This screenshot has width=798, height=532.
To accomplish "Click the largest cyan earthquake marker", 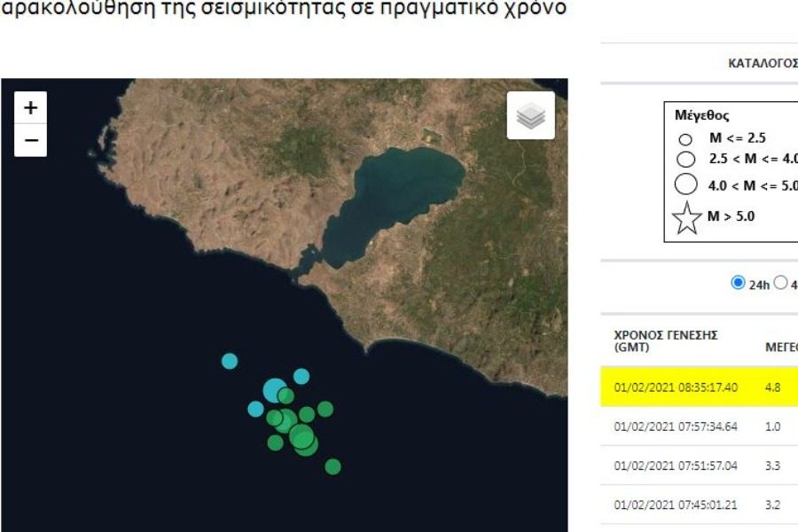I will [x=274, y=389].
